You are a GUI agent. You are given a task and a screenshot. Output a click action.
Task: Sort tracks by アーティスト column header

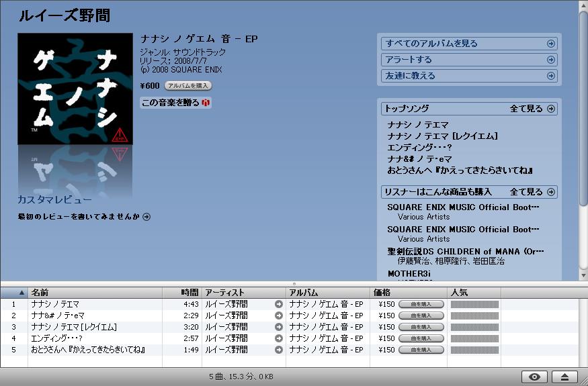tap(244, 293)
